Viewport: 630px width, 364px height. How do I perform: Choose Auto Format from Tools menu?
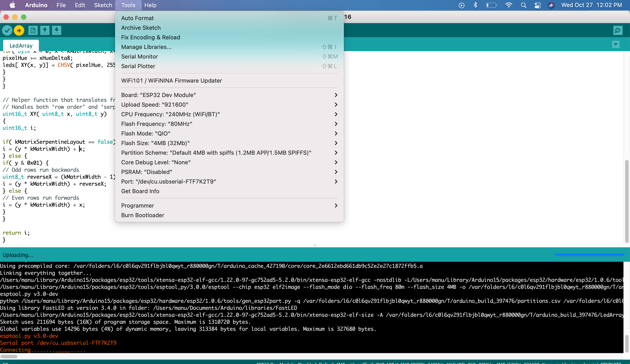pyautogui.click(x=229, y=18)
